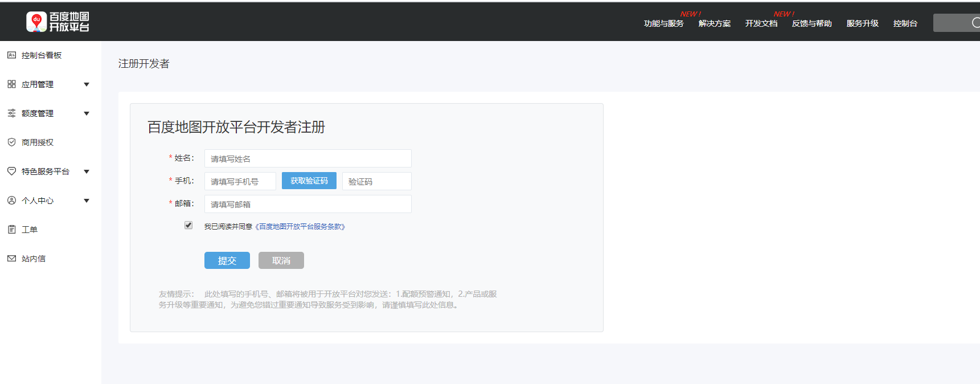Click the 特色服务平台 sidebar label

46,171
